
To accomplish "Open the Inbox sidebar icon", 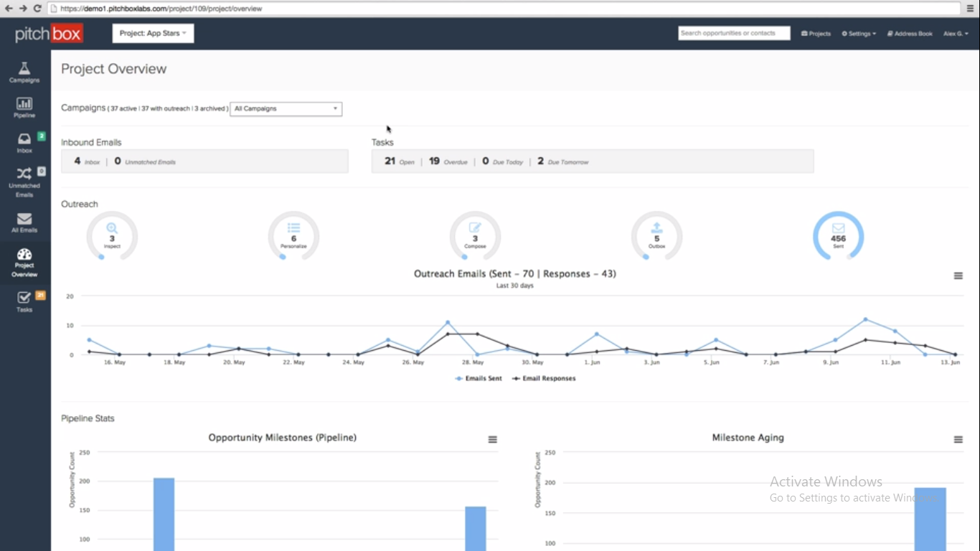I will coord(24,143).
